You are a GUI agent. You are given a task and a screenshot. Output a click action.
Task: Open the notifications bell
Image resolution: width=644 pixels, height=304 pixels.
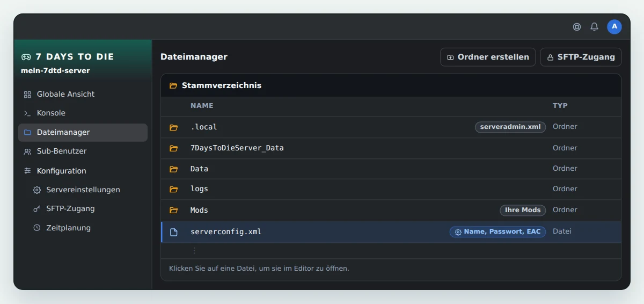pyautogui.click(x=594, y=27)
